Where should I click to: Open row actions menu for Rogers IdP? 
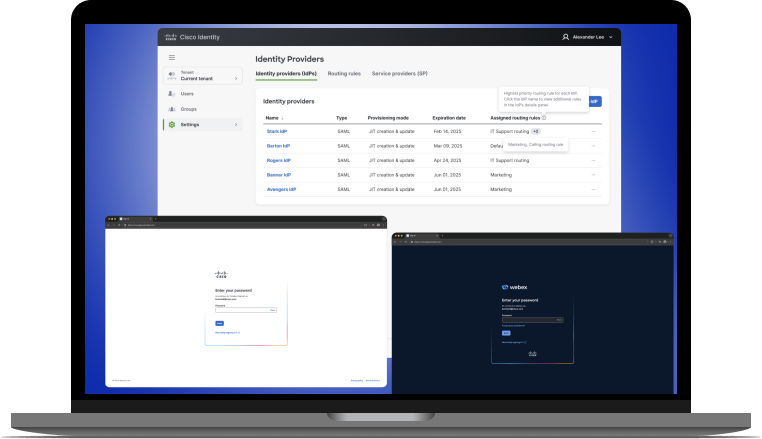593,160
